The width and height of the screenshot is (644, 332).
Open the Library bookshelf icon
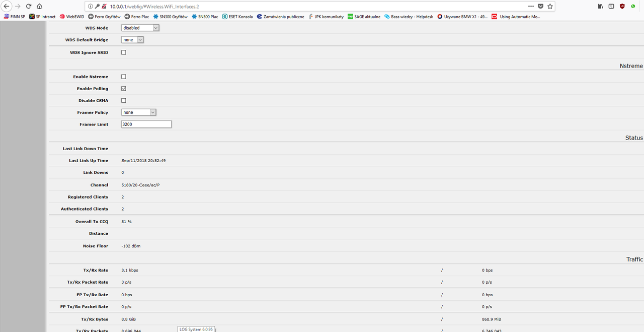(x=601, y=7)
